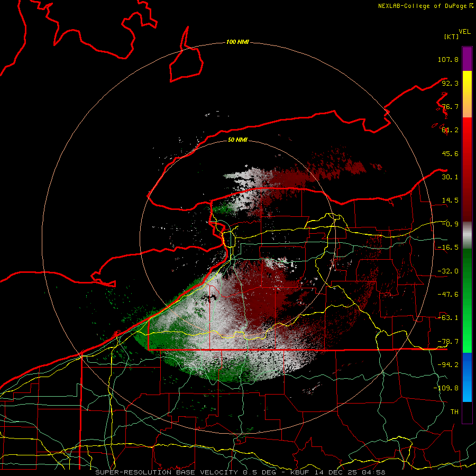Click the 45.6 velocity scale value
476x476 pixels.
tap(450, 153)
